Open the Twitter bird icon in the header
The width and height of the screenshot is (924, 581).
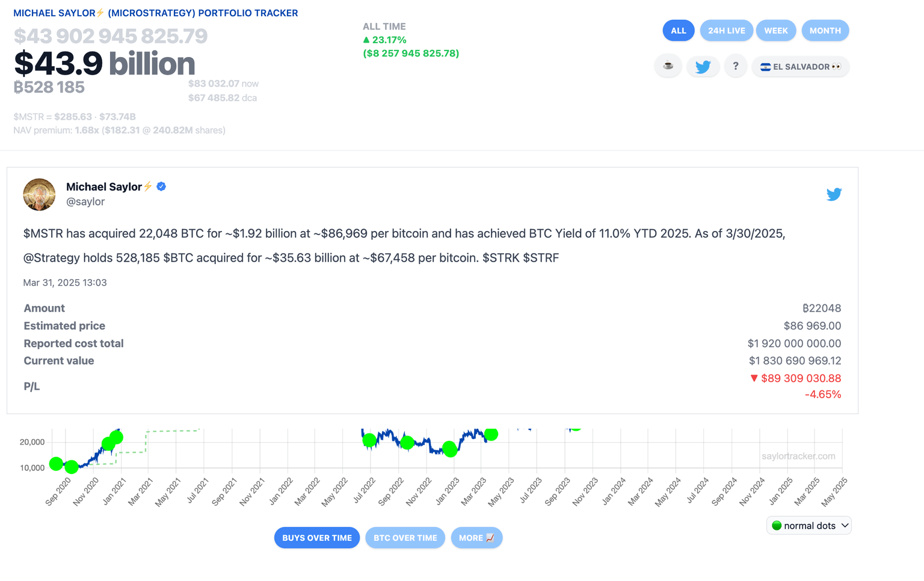[703, 66]
